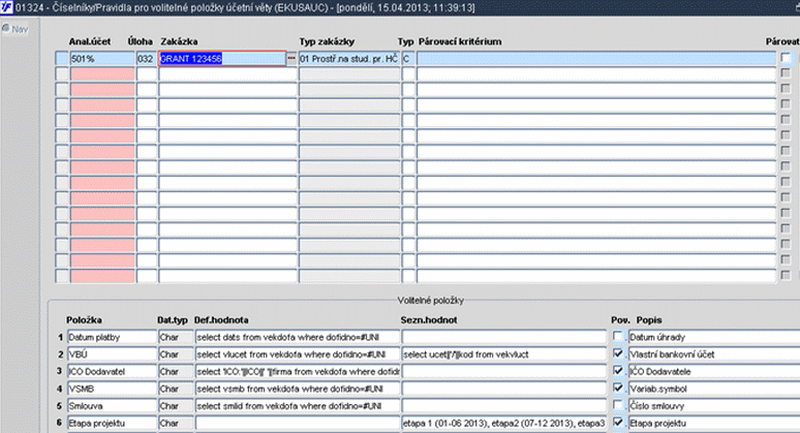Click Sezn.hodnot 'select ucet' from vekvluct
Viewport: 800px width, 433px height.
click(x=504, y=354)
